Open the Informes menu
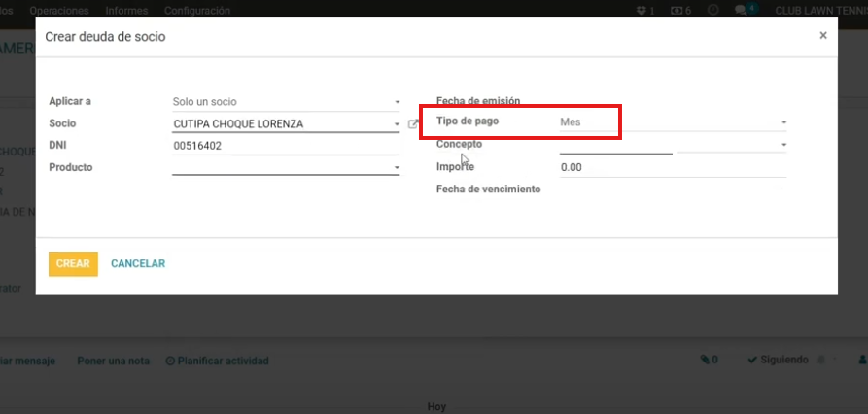This screenshot has width=868, height=414. coord(126,11)
